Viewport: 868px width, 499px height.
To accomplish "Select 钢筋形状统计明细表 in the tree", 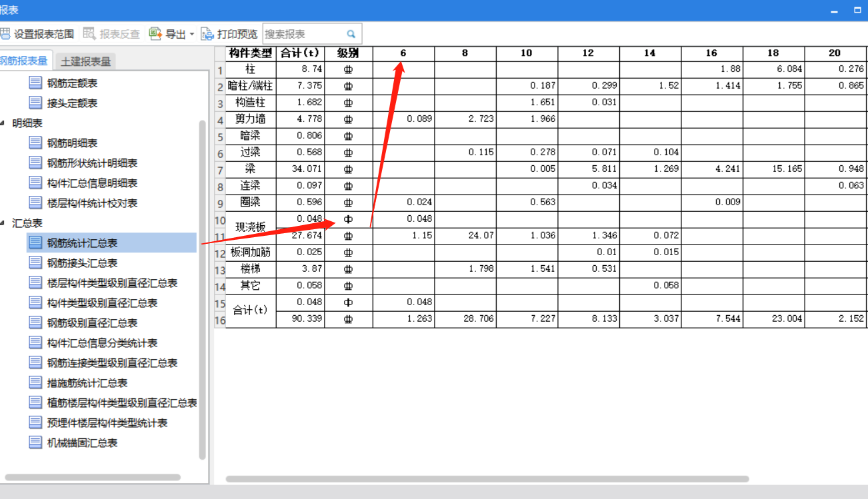I will (92, 163).
